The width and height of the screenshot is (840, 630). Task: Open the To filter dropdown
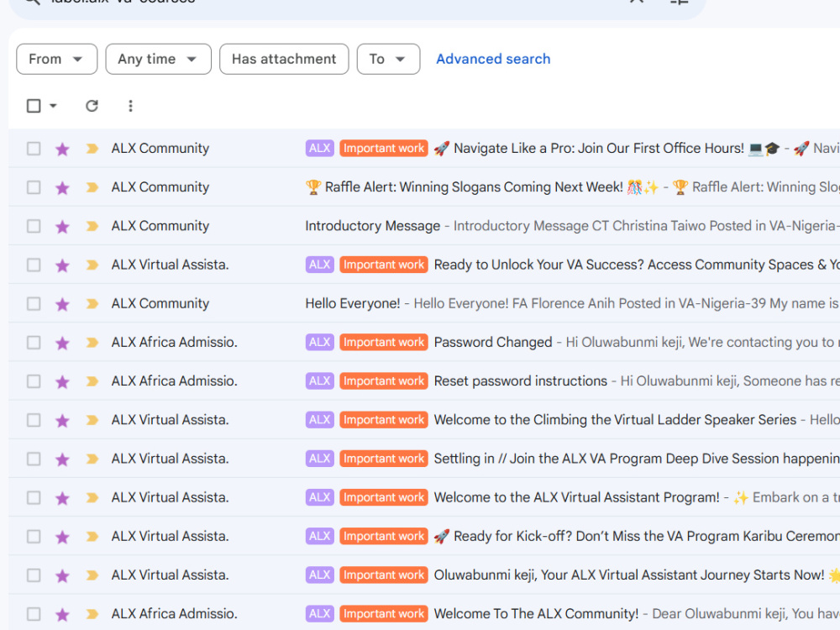(388, 59)
